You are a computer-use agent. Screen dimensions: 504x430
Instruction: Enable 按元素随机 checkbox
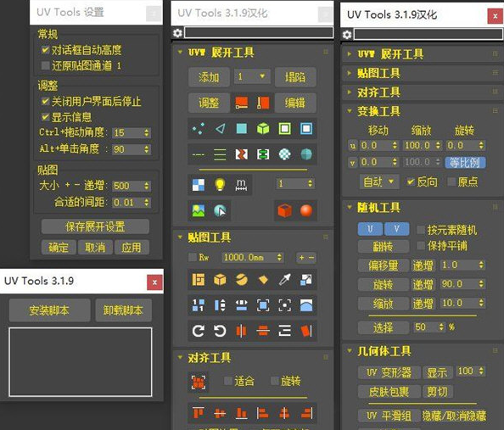click(x=421, y=230)
